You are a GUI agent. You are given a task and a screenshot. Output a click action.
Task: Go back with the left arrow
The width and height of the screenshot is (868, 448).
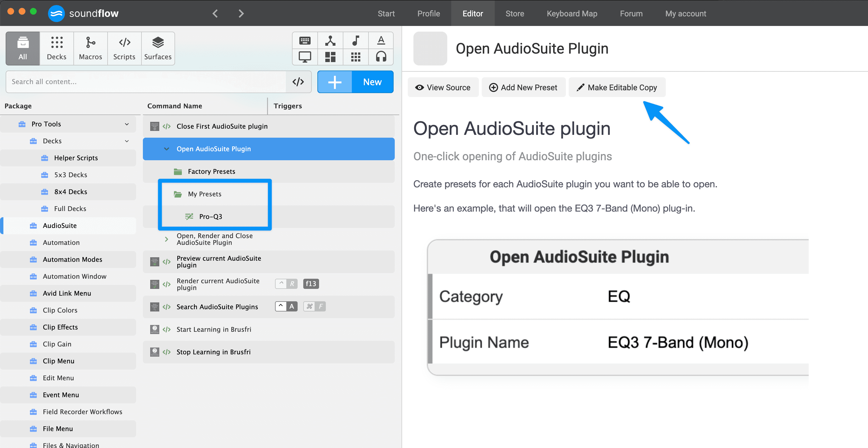point(215,14)
